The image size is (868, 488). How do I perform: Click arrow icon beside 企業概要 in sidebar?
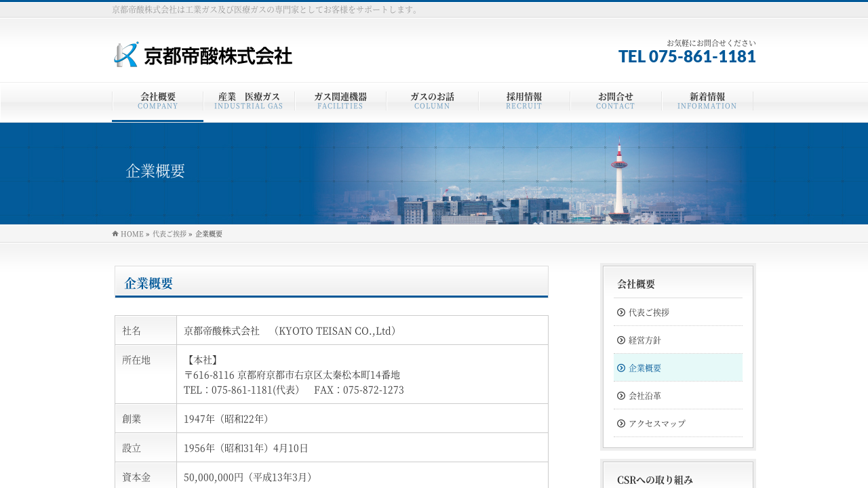[621, 368]
